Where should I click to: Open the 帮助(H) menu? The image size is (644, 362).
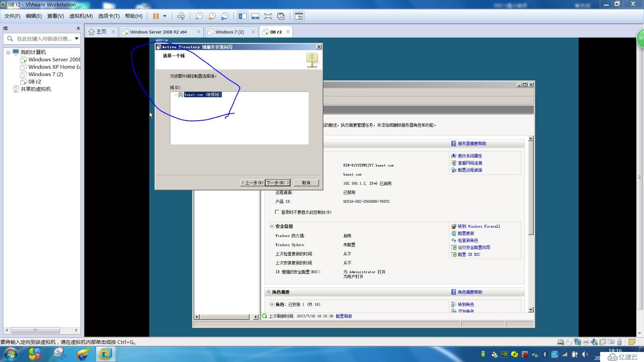point(134,16)
